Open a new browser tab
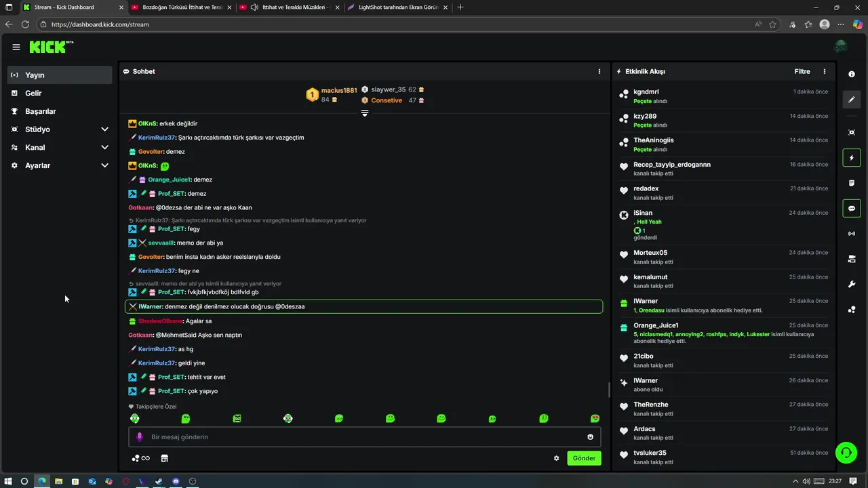The image size is (868, 488). [460, 7]
